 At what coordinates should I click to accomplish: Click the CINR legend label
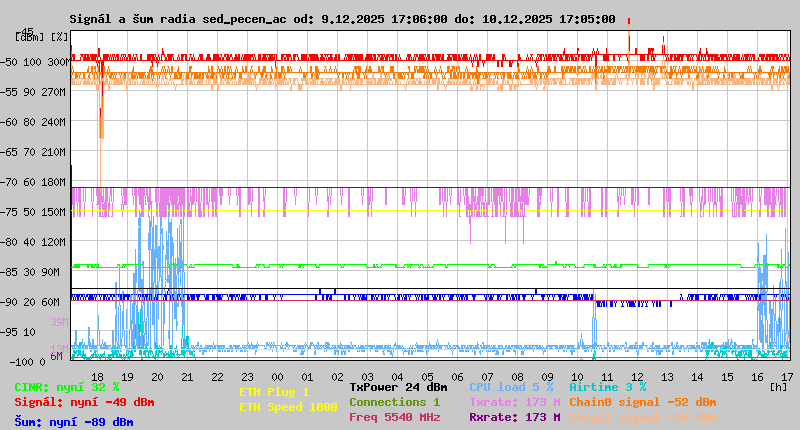pos(66,387)
